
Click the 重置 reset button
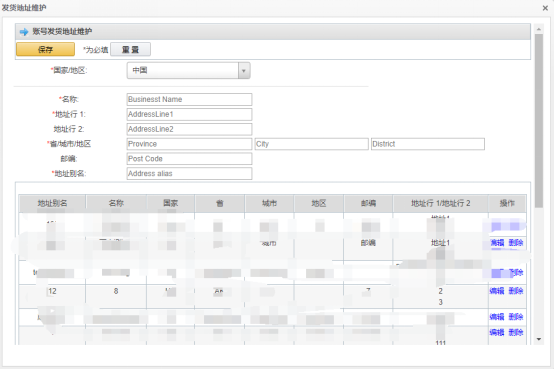[x=130, y=49]
